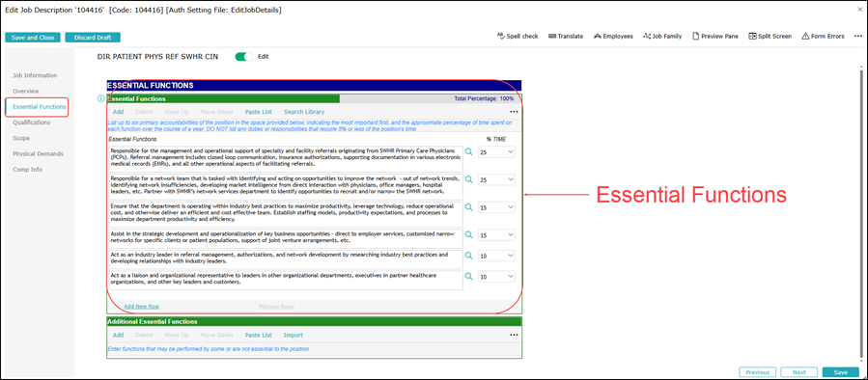
Task: Click Paste List in Essential Functions toolbar
Action: (259, 112)
